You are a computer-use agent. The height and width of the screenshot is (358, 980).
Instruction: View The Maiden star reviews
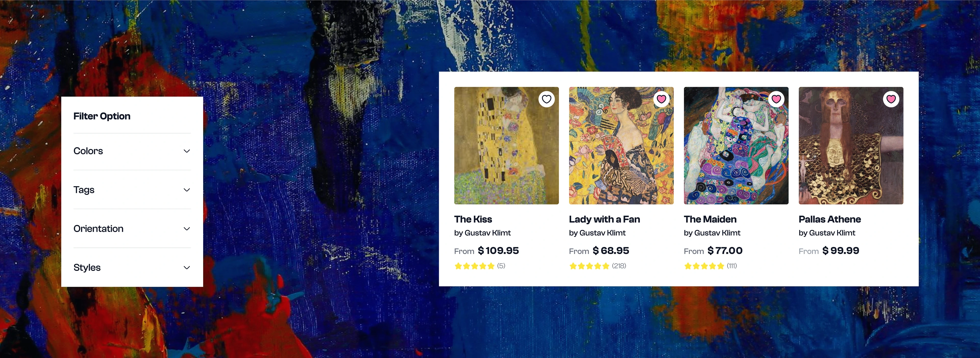711,266
